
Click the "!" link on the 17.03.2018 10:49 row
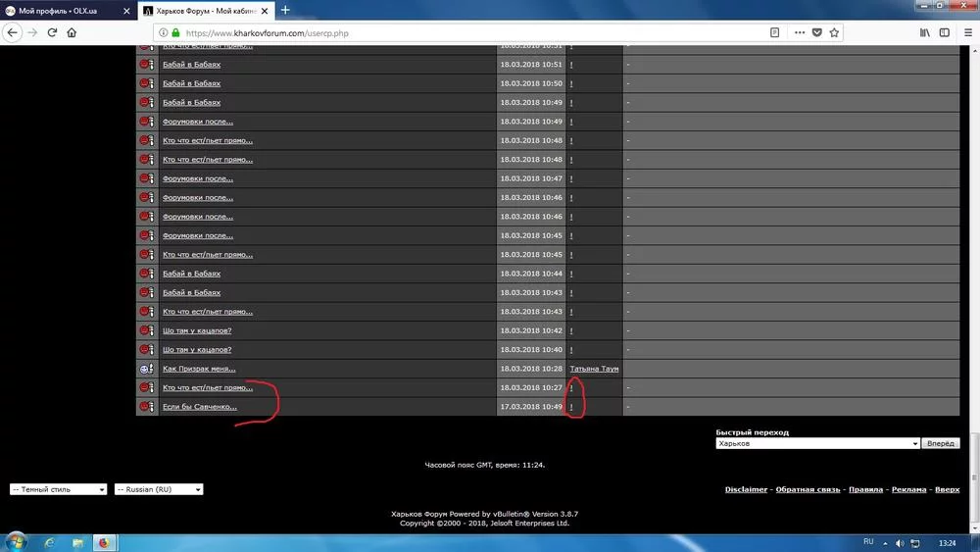(571, 407)
